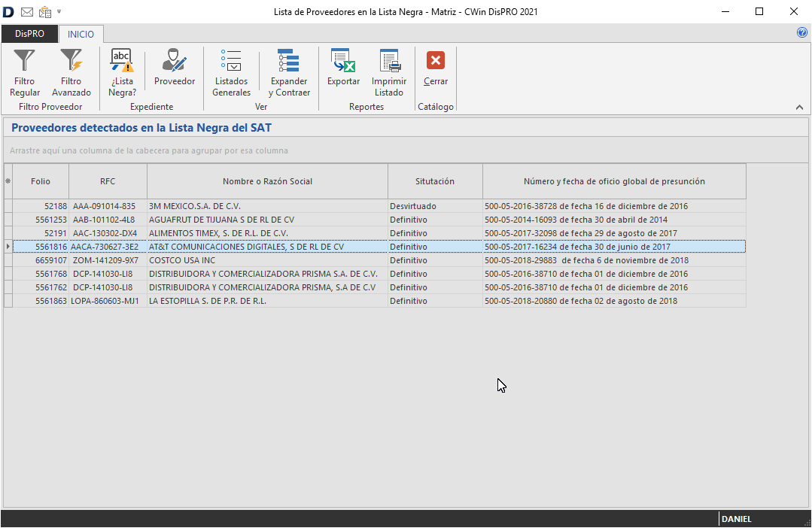Open the grid column chooser asterisk

[x=8, y=181]
